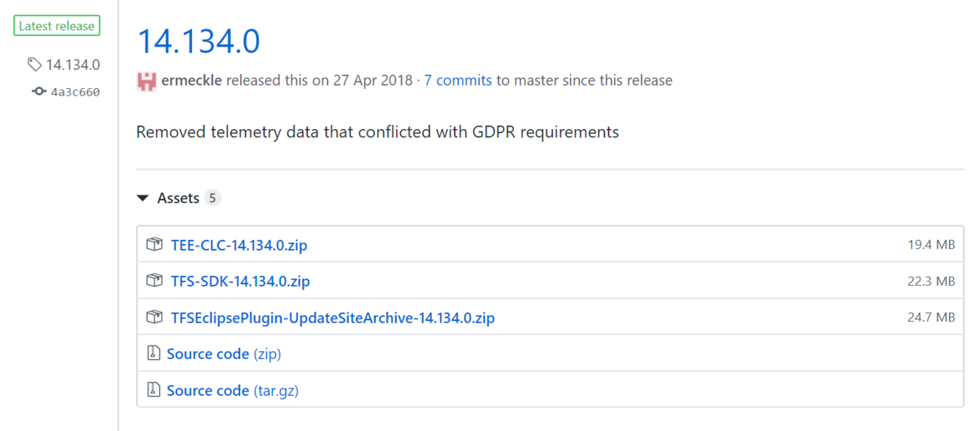Download TFS-SDK-14.134.0.zip
This screenshot has width=980, height=431.
point(240,281)
